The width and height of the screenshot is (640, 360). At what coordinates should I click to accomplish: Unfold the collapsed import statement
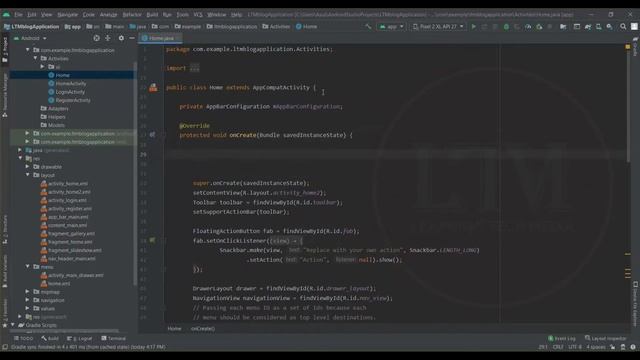(x=195, y=68)
